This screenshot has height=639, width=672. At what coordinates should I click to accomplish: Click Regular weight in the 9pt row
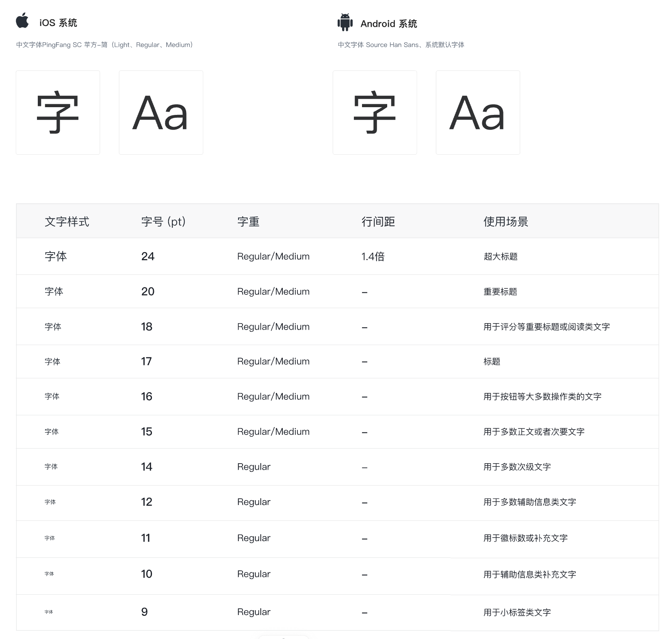tap(254, 613)
